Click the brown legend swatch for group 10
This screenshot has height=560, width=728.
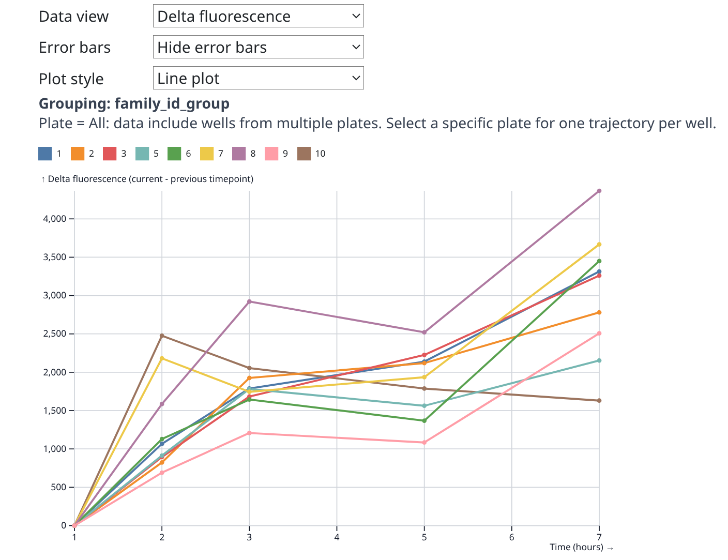point(304,154)
